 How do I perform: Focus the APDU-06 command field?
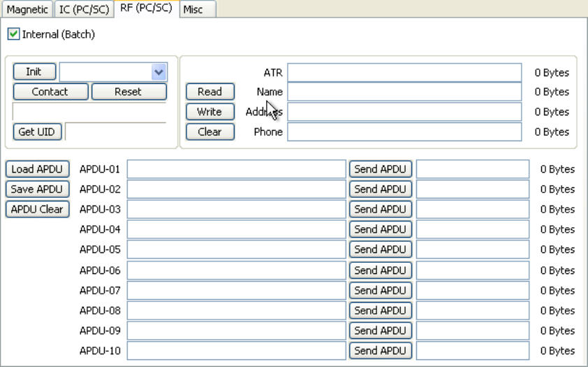coord(236,271)
